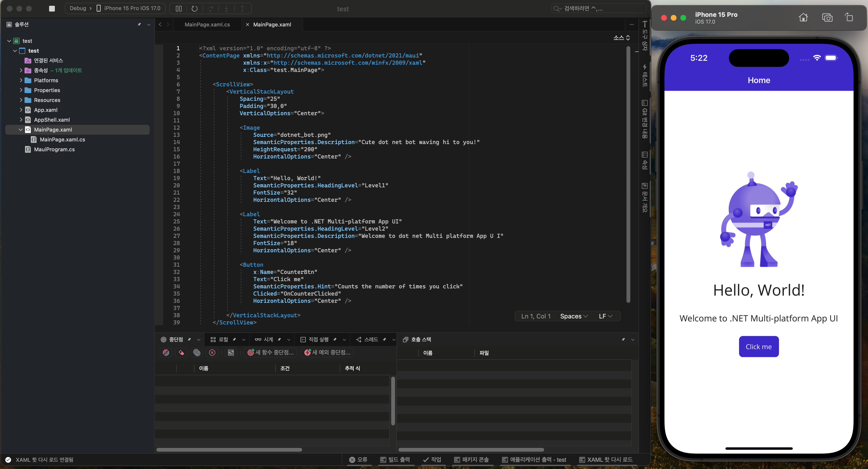868x469 pixels.
Task: Expand the Resources folder
Action: [21, 100]
